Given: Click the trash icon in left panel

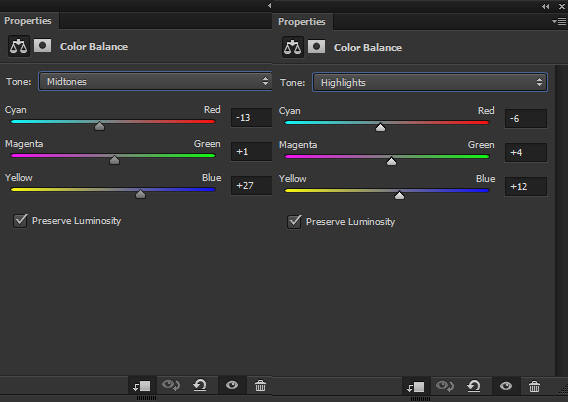Looking at the screenshot, I should point(260,385).
